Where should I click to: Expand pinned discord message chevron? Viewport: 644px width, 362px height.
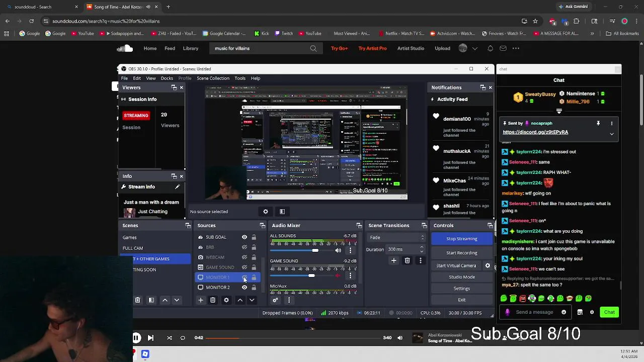point(612,134)
